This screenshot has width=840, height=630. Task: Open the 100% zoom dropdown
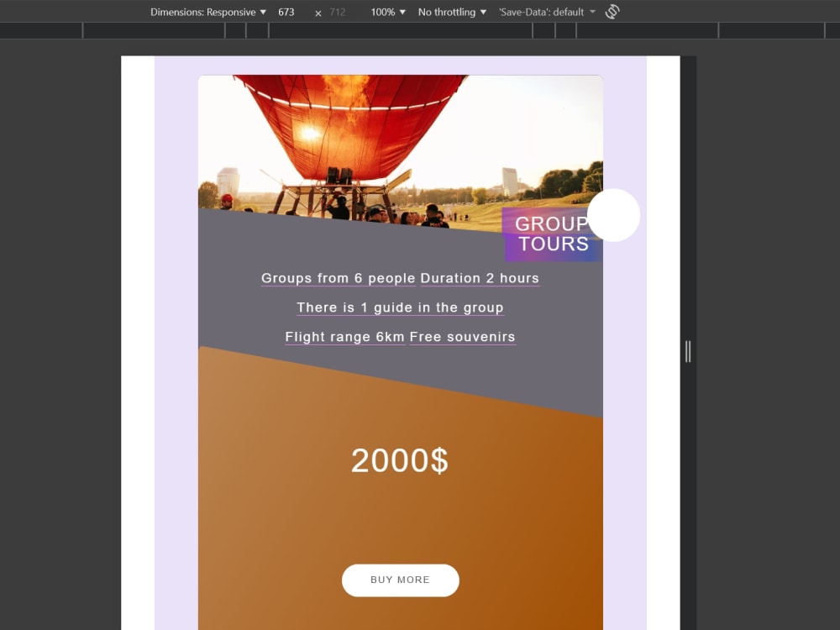(388, 12)
